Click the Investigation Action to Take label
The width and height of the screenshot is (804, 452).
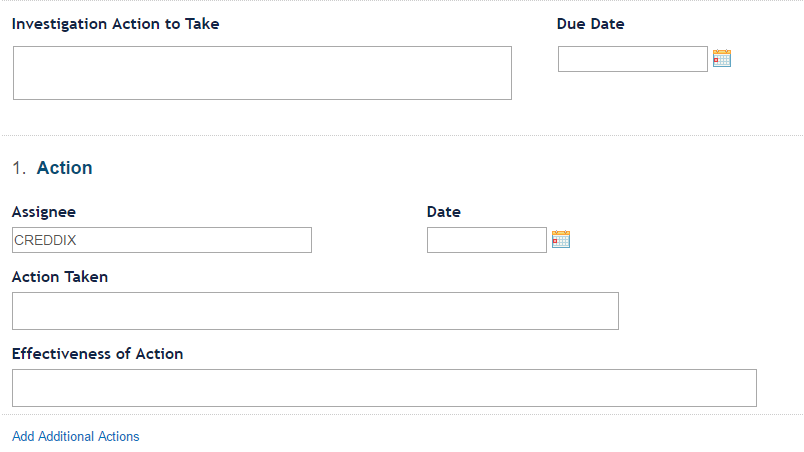pos(115,24)
